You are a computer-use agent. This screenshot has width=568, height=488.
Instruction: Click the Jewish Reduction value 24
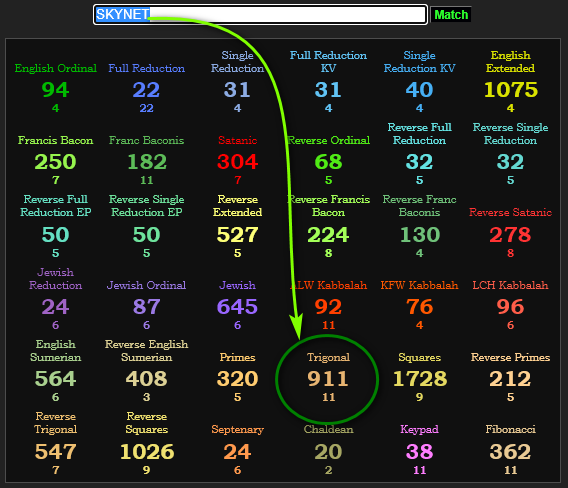(55, 306)
